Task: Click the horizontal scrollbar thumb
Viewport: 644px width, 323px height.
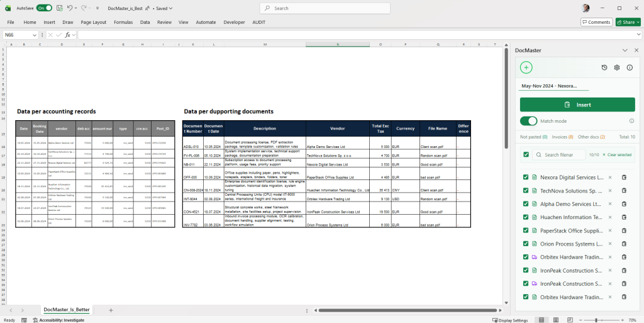Action: 408,310
